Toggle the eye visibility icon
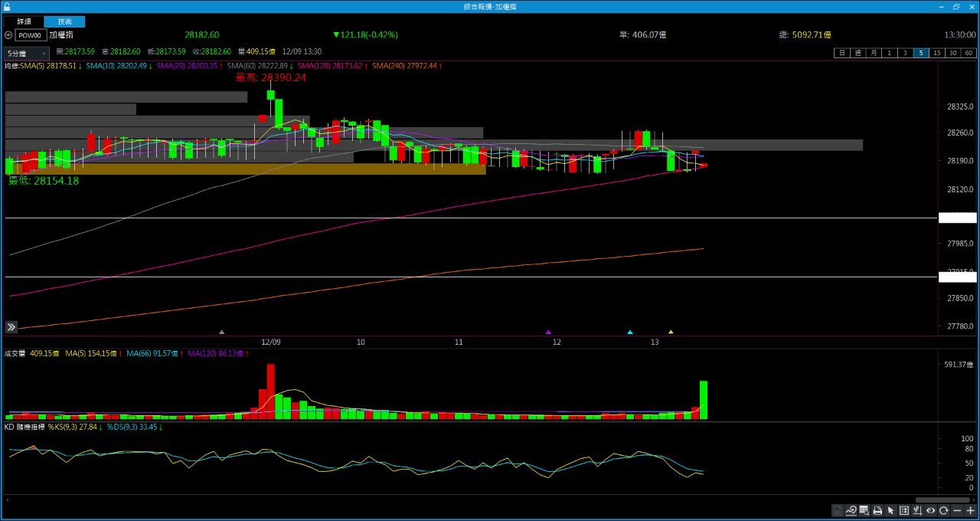 point(930,511)
